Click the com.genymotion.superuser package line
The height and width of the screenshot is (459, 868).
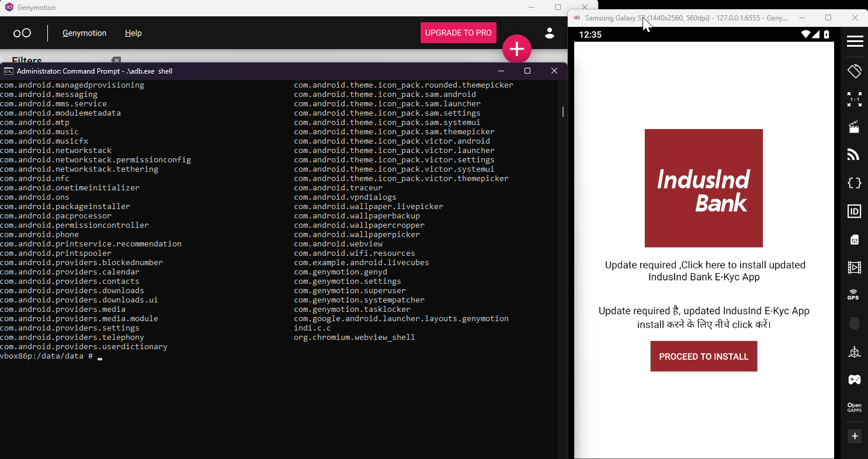coord(350,291)
